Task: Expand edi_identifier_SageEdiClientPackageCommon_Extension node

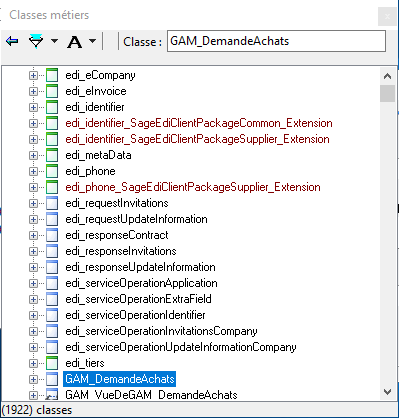Action: 33,123
